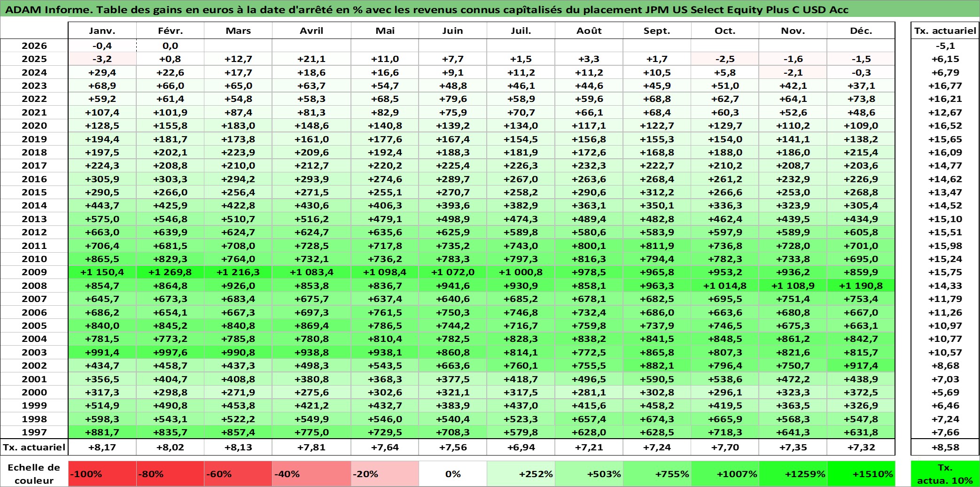Click the 'Tx. actuariel' column header at right
This screenshot has height=487, width=980.
(945, 31)
